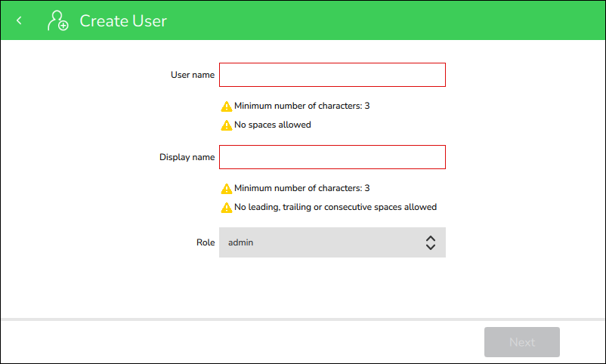Click the No spaces allowed message

[273, 125]
